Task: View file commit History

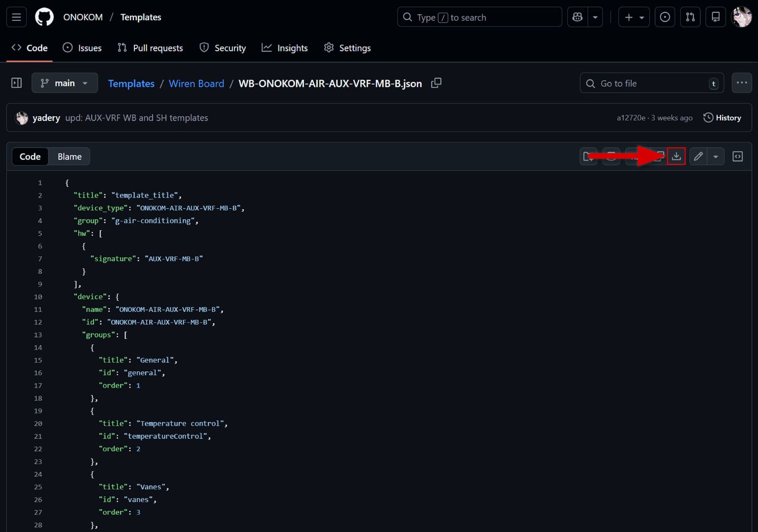Action: click(x=722, y=118)
